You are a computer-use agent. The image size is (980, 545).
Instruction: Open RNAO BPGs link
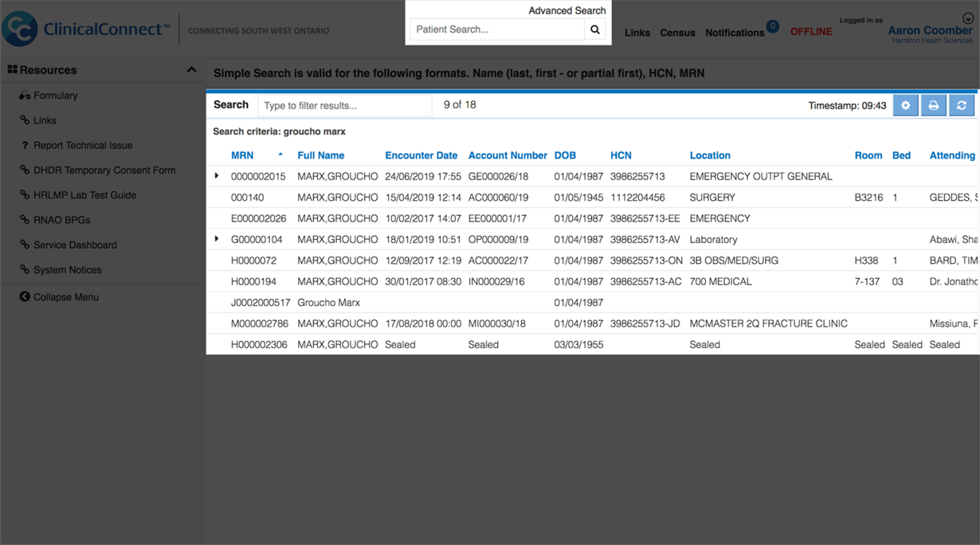pyautogui.click(x=61, y=220)
